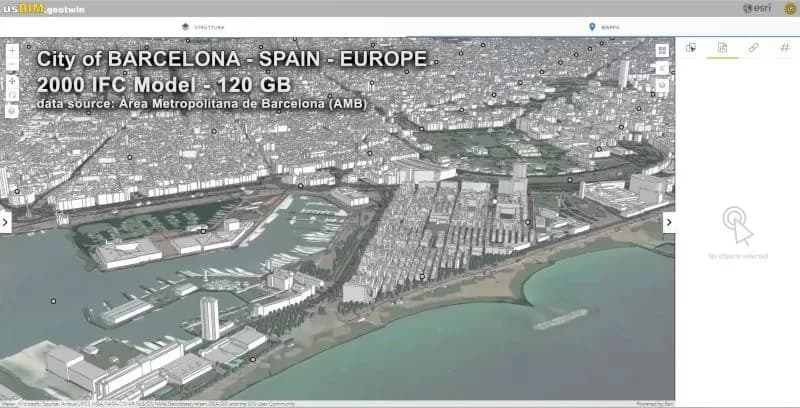Open the layers widget on the map
The image size is (800, 408).
click(662, 85)
